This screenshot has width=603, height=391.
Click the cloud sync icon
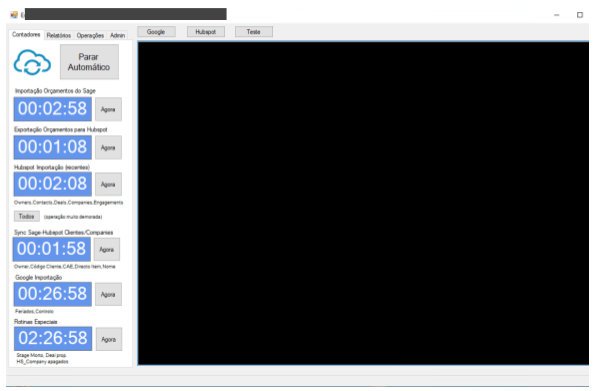(x=32, y=62)
